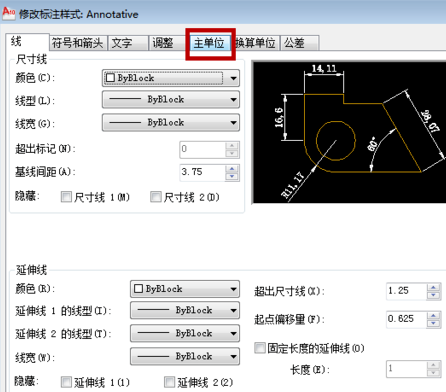Switch to the 符号和箭头 tab
Viewport: 446px width, 392px height.
click(78, 43)
